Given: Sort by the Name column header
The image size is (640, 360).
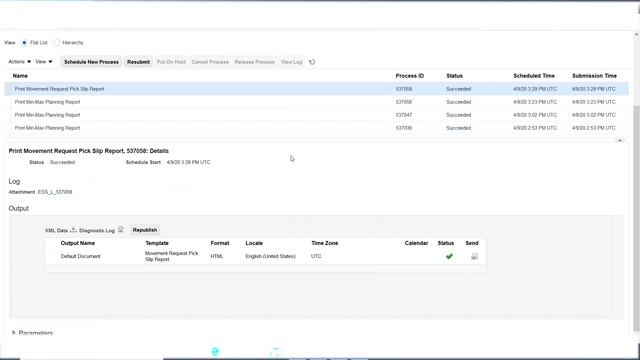Looking at the screenshot, I should (20, 76).
